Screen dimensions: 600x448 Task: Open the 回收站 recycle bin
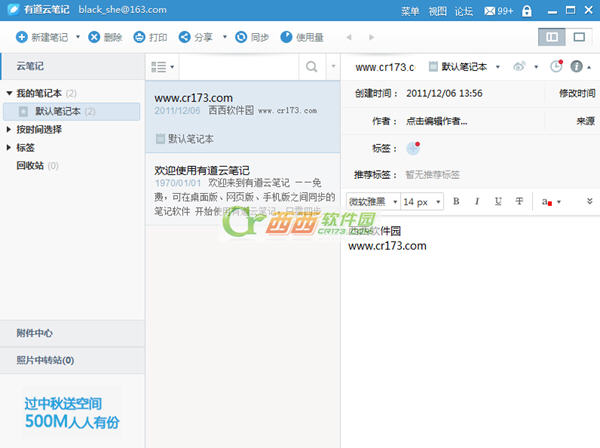[x=37, y=165]
